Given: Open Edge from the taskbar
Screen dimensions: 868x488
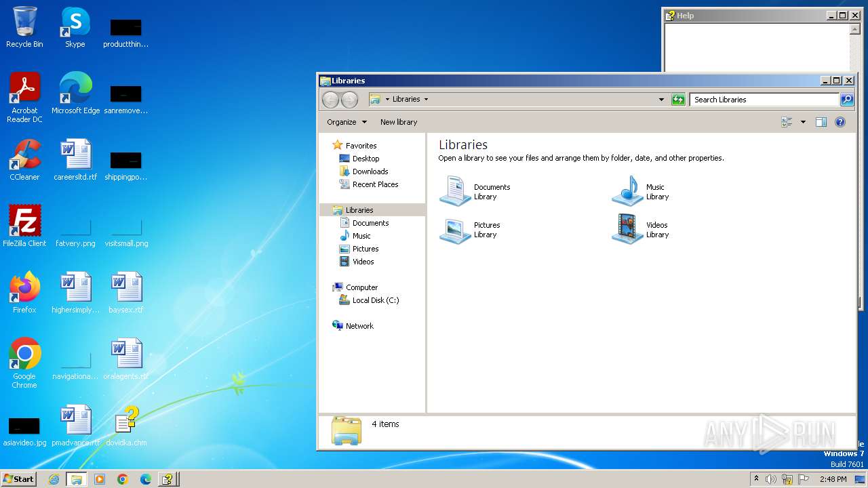Looking at the screenshot, I should (146, 479).
